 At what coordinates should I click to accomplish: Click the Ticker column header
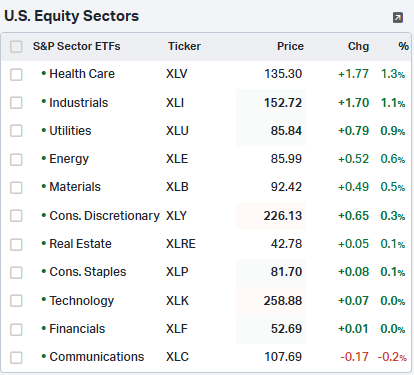coord(184,46)
